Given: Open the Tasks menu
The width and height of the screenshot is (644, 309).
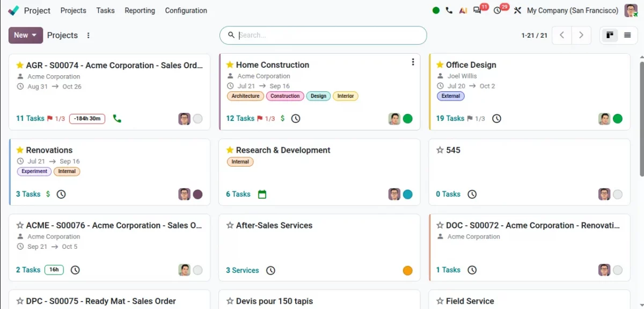Looking at the screenshot, I should (106, 10).
